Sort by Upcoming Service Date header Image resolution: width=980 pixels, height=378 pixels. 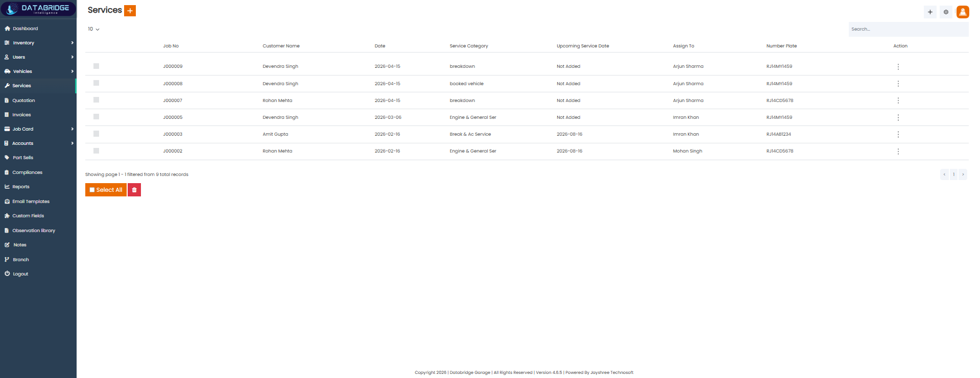click(583, 46)
